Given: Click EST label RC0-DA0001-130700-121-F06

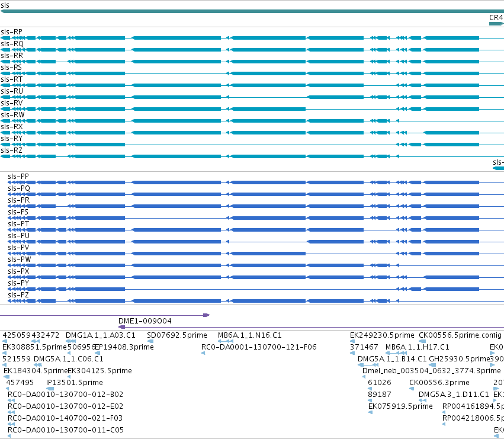Looking at the screenshot, I should click(x=259, y=347).
